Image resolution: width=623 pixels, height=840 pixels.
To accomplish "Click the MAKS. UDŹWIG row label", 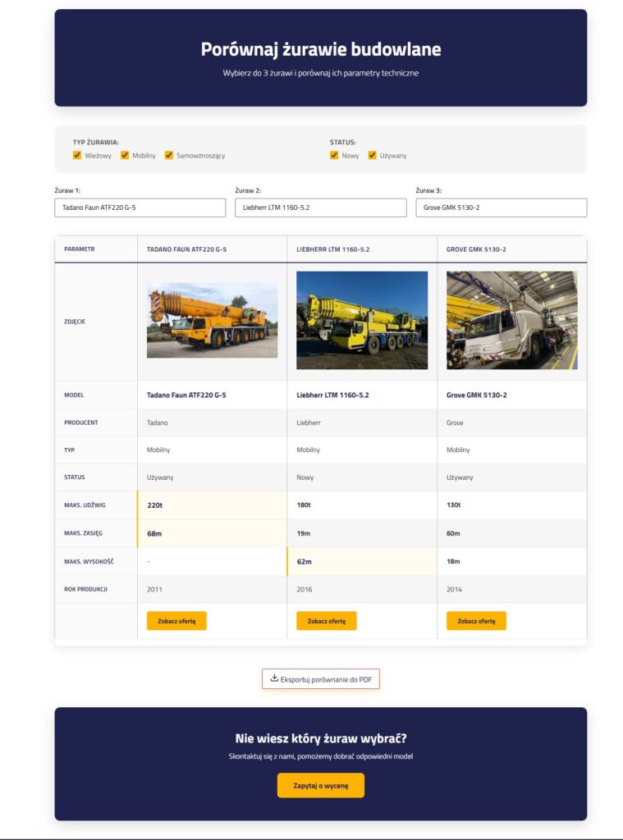I will pos(85,505).
